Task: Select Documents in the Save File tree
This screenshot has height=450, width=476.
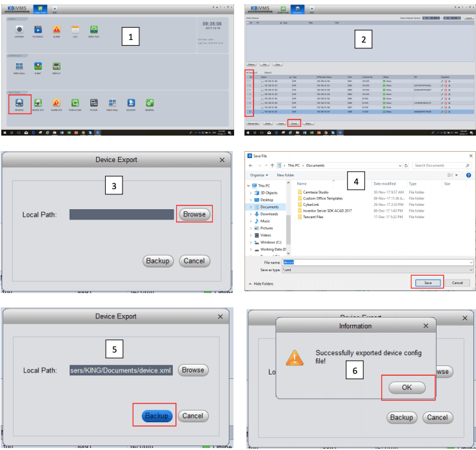Action: pyautogui.click(x=269, y=207)
